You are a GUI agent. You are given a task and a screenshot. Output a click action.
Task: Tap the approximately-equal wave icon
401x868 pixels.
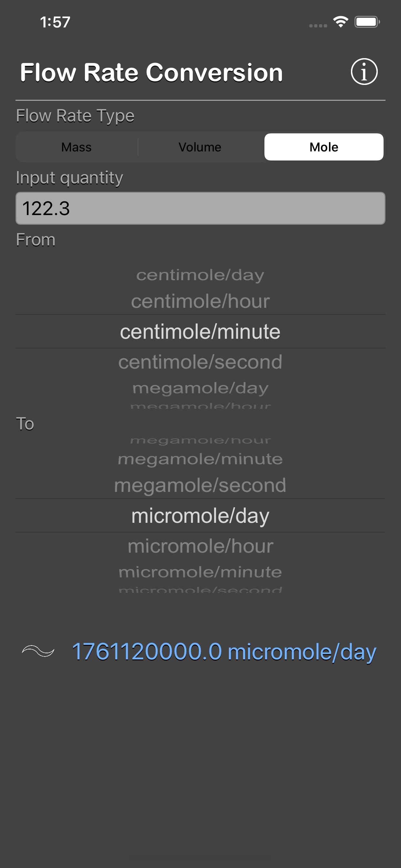point(38,651)
